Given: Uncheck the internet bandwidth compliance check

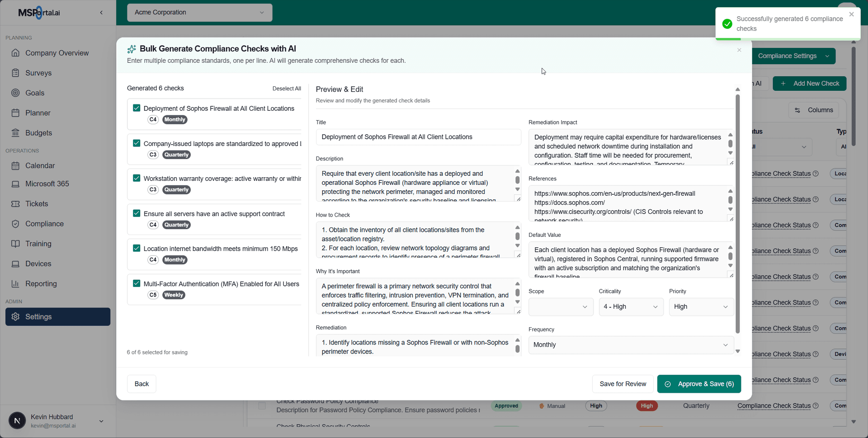Looking at the screenshot, I should [x=136, y=248].
